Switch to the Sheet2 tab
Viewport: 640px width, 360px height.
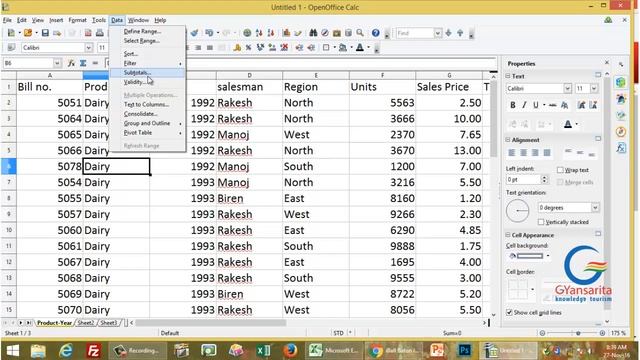click(86, 323)
